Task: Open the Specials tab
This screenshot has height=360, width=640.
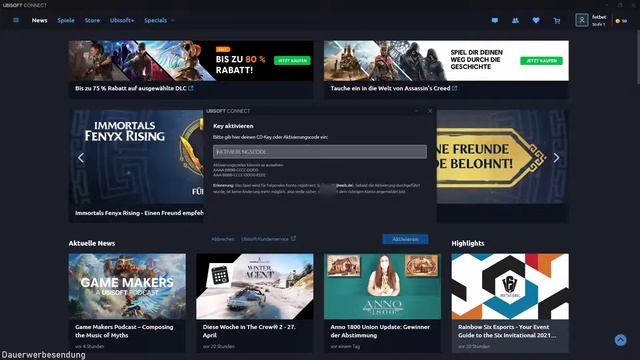Action: (156, 20)
